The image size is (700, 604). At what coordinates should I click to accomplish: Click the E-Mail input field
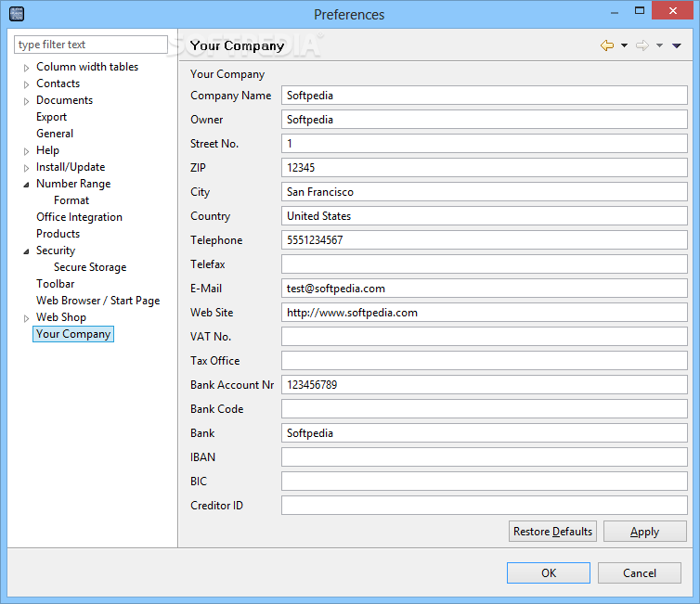tap(485, 289)
